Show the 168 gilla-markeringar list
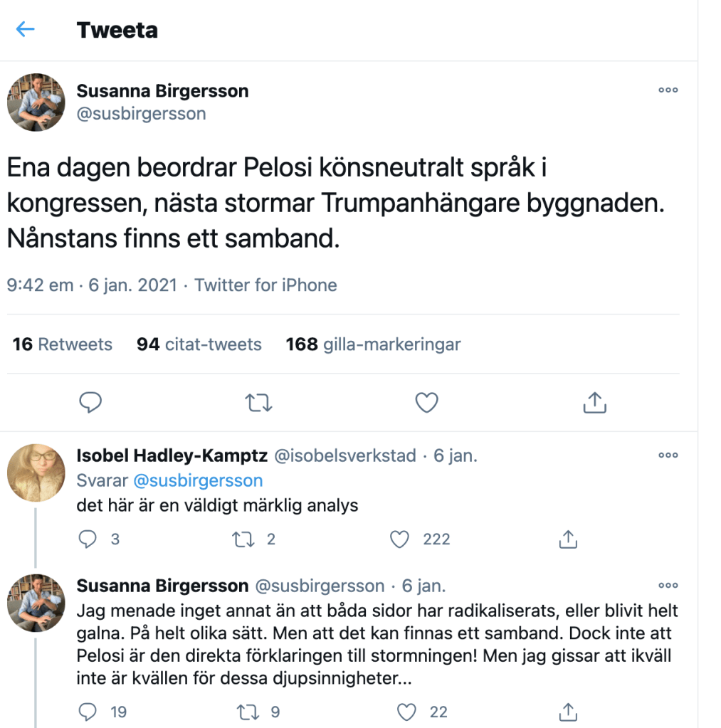Screen dimensions: 721x728 pyautogui.click(x=373, y=344)
